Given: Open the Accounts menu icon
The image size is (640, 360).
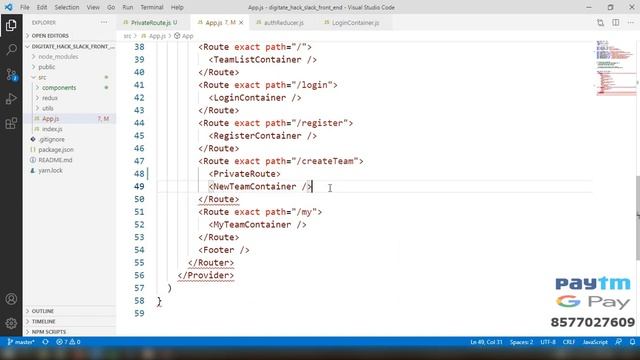Looking at the screenshot, I should (11, 299).
